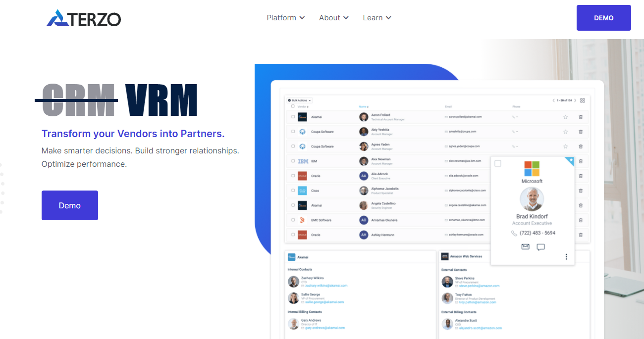Viewport: 644px width, 339px height.
Task: Click the IBM vendor logo
Action: coord(303,161)
